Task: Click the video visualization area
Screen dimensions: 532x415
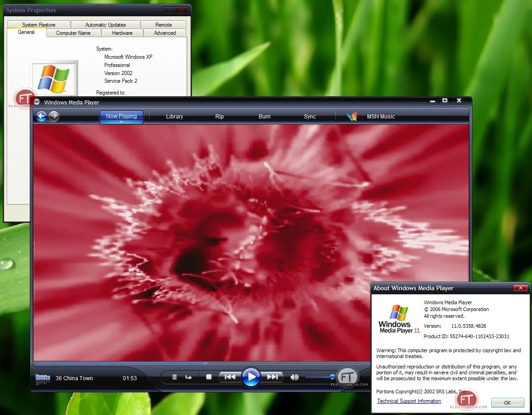Action: click(251, 242)
